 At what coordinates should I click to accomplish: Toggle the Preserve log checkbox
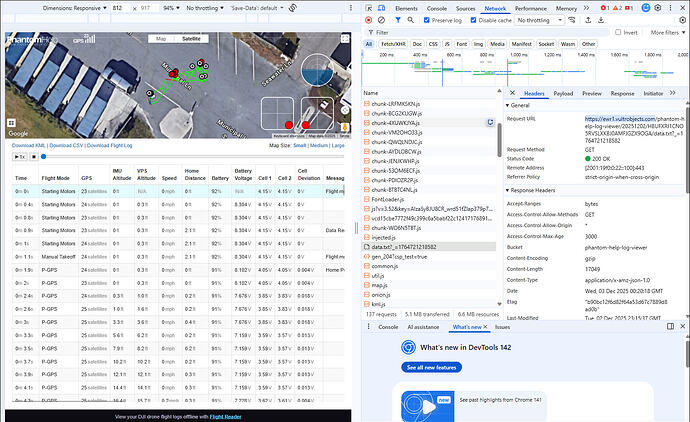coord(426,20)
